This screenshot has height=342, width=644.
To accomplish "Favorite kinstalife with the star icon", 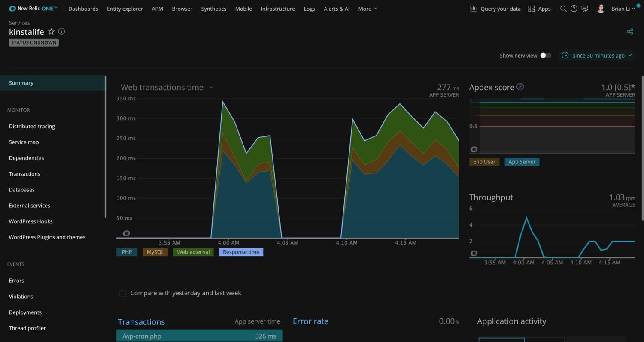I will pyautogui.click(x=51, y=32).
